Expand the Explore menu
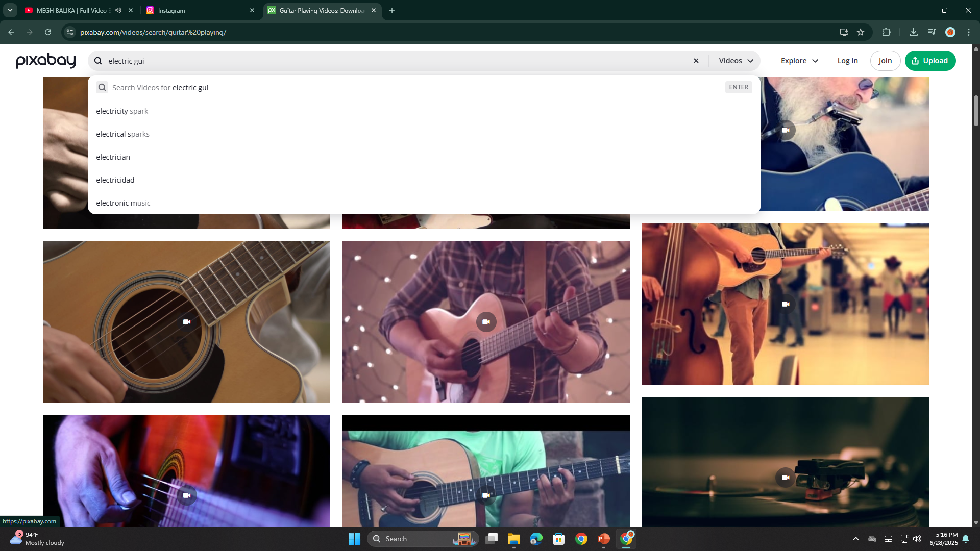This screenshot has height=551, width=980. [x=799, y=61]
